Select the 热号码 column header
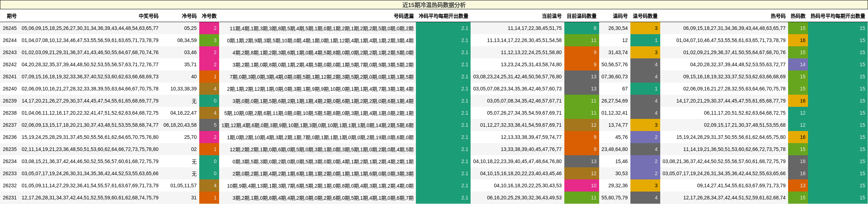 [x=778, y=16]
